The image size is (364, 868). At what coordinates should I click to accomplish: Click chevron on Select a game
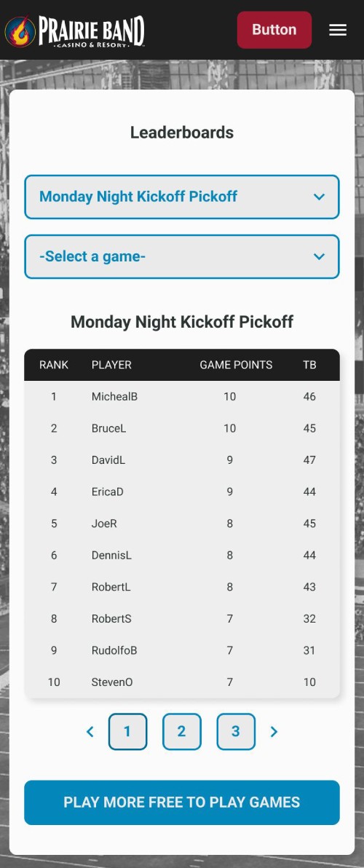[319, 257]
